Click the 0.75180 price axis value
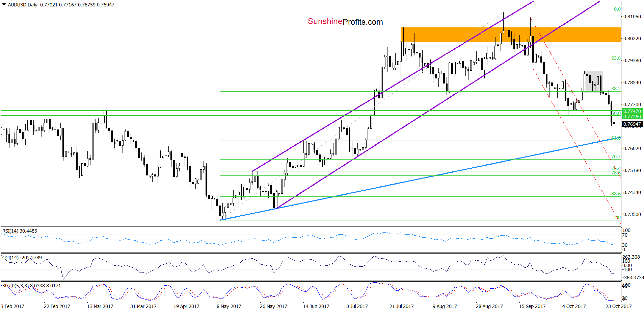The height and width of the screenshot is (311, 644). (632, 170)
